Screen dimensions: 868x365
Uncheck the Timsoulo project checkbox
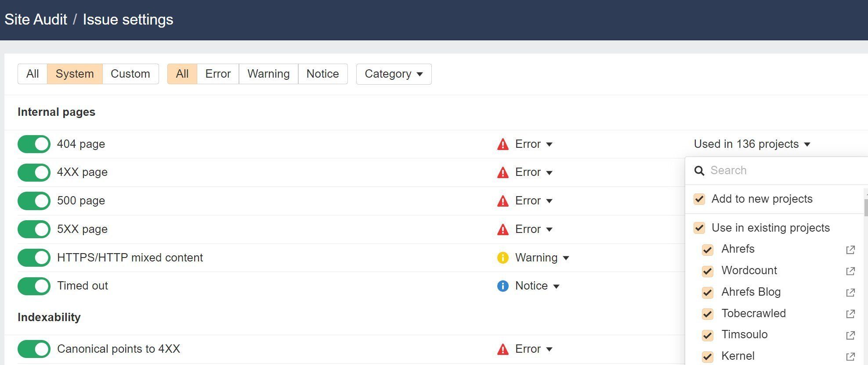pos(707,336)
